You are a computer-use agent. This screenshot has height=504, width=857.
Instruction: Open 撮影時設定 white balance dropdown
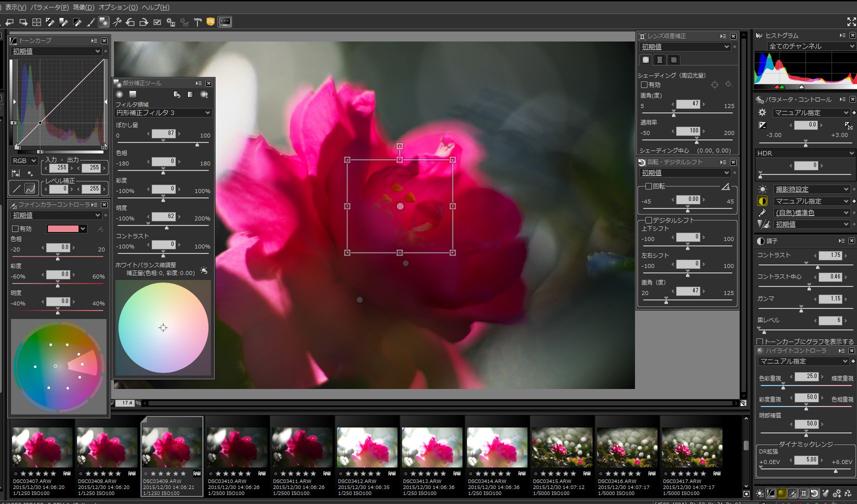point(811,189)
